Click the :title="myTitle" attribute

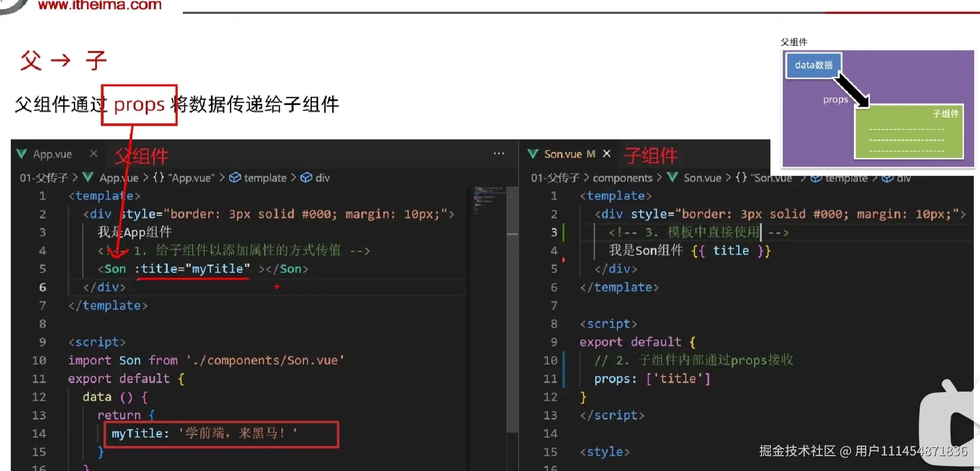pyautogui.click(x=193, y=269)
